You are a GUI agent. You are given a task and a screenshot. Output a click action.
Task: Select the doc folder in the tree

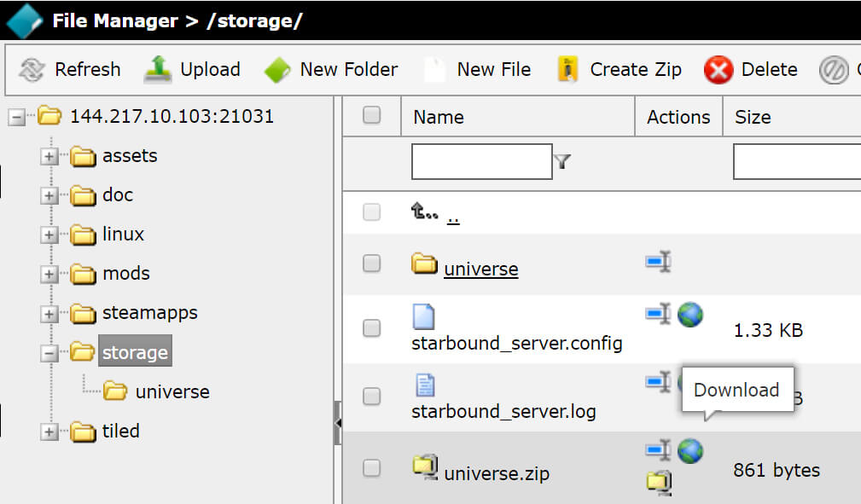click(x=118, y=195)
